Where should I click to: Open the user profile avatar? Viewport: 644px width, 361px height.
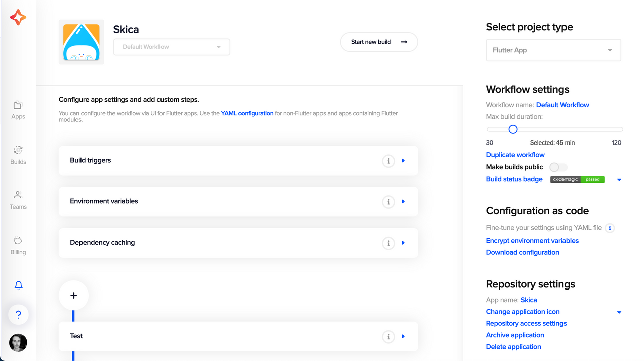click(x=18, y=343)
